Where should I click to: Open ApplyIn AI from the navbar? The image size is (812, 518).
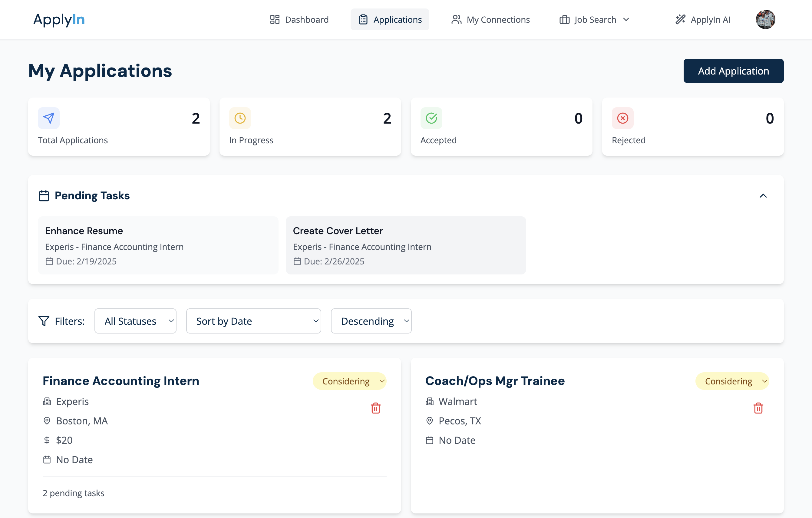(x=703, y=20)
